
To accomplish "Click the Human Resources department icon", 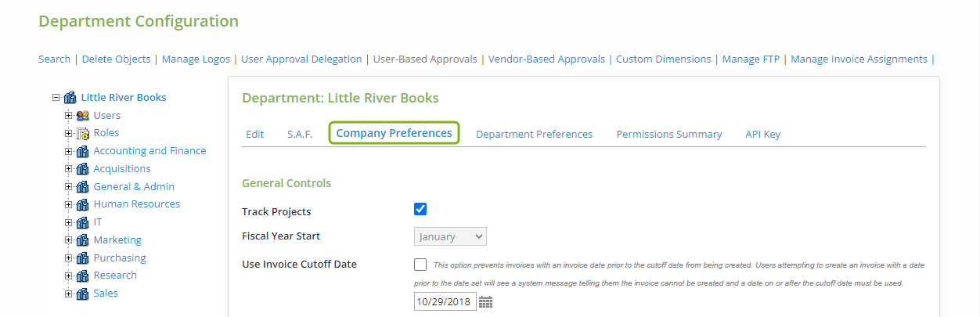I will click(82, 204).
